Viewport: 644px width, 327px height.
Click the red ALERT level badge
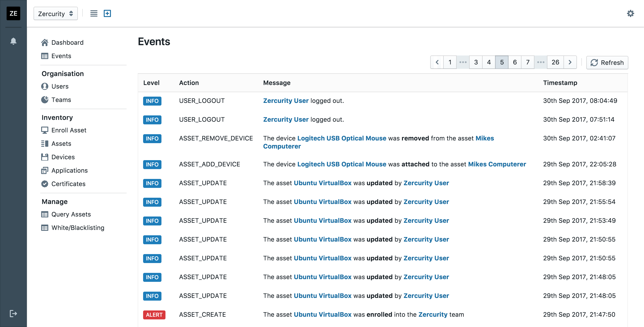[x=154, y=315]
